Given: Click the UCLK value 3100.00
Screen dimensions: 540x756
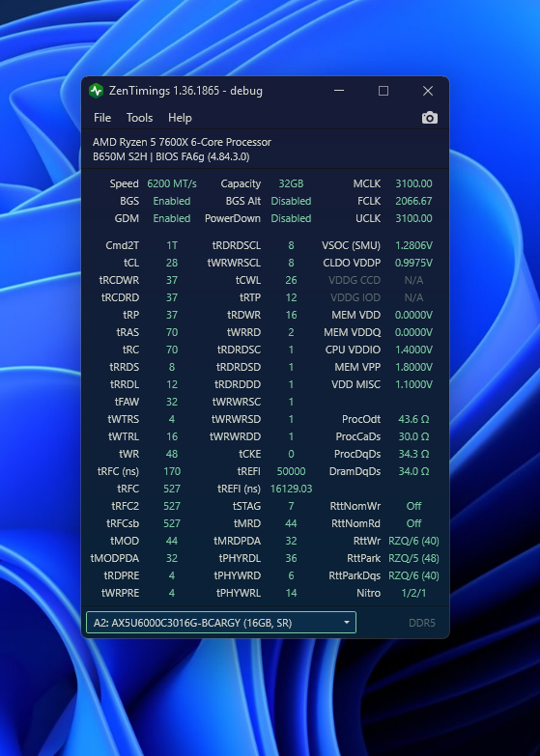Looking at the screenshot, I should pyautogui.click(x=413, y=218).
